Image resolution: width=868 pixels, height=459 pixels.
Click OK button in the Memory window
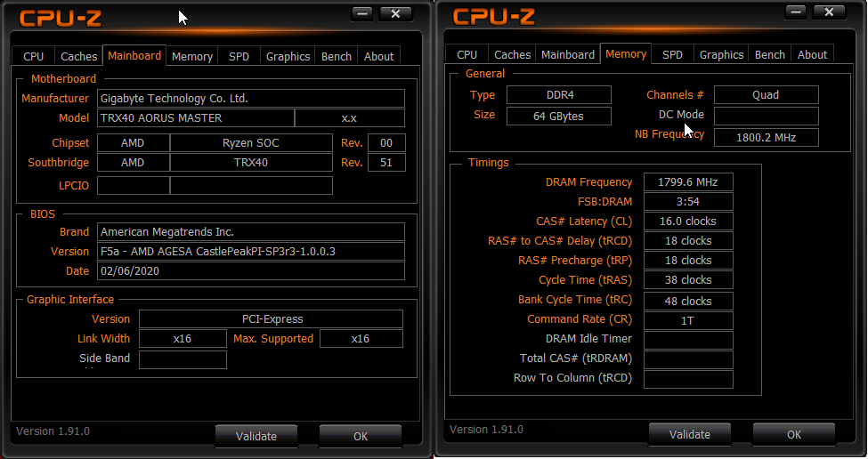tap(794, 435)
